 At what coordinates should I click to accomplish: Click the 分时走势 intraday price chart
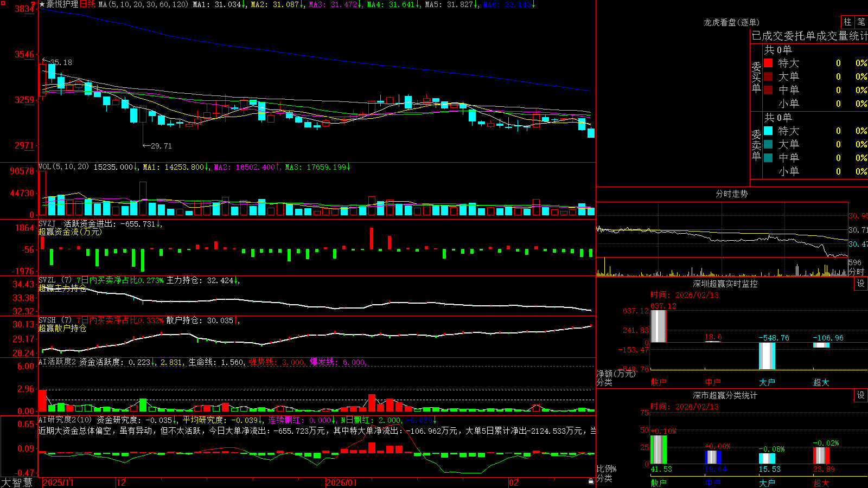click(722, 230)
